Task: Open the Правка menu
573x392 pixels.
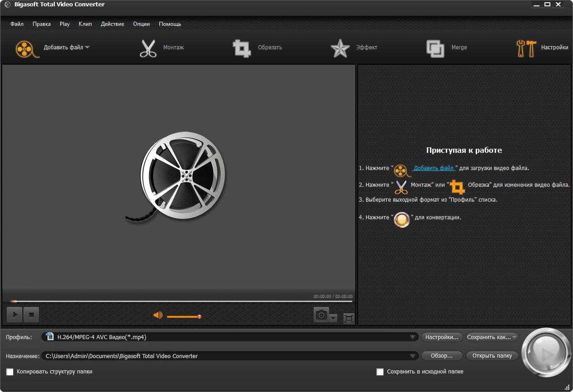Action: click(42, 24)
